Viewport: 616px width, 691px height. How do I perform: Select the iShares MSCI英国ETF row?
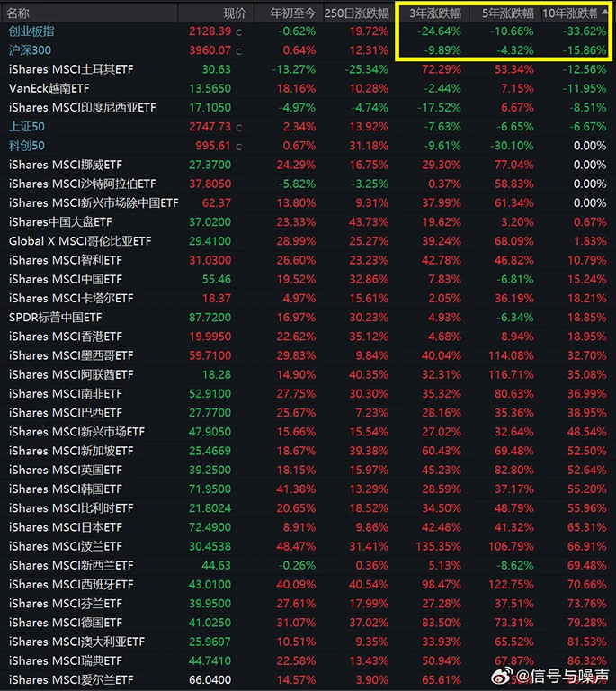(x=308, y=470)
